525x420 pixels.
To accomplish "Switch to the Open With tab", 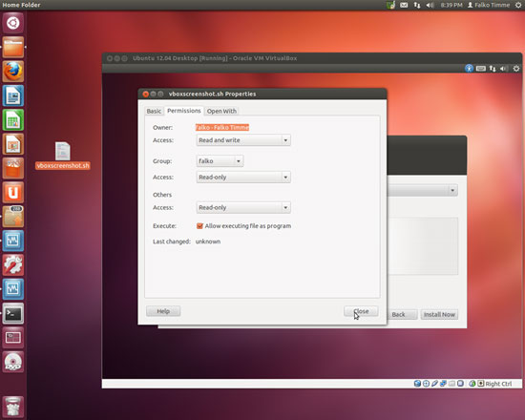I will pos(221,111).
